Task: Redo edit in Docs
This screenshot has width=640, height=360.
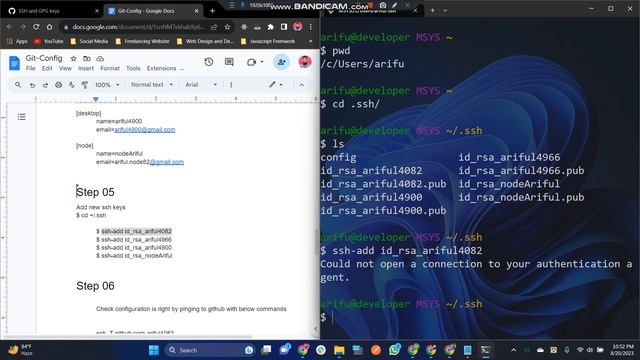Action: click(x=45, y=85)
